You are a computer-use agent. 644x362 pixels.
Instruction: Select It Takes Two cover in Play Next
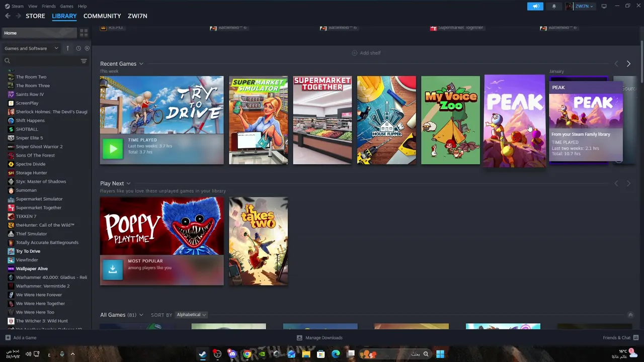tap(258, 241)
